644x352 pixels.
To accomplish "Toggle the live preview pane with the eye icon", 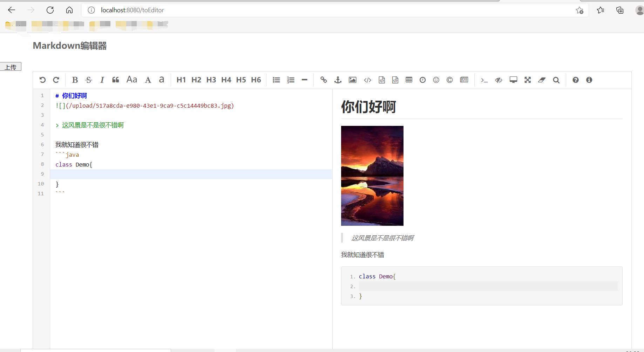I will 499,80.
